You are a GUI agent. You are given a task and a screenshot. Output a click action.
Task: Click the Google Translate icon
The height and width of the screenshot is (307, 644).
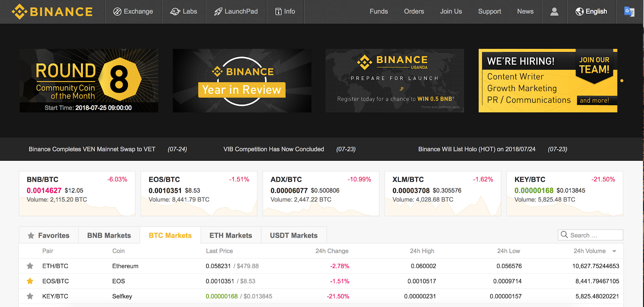629,12
